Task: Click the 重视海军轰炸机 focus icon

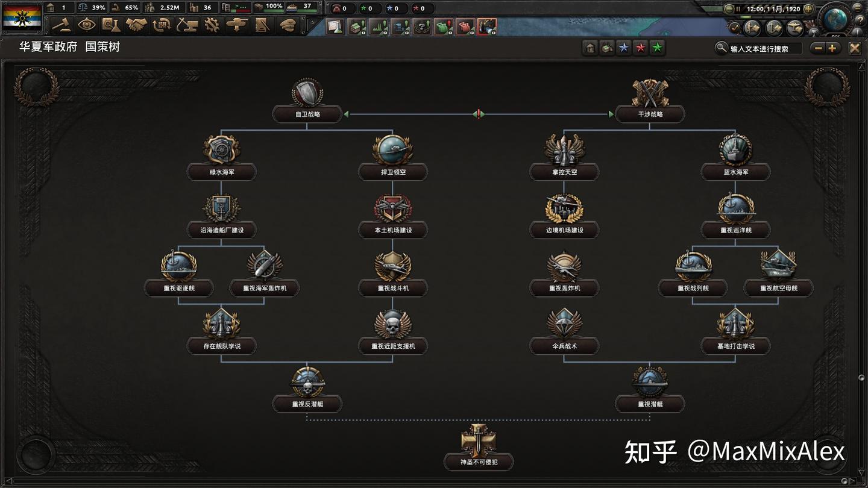Action: (265, 266)
